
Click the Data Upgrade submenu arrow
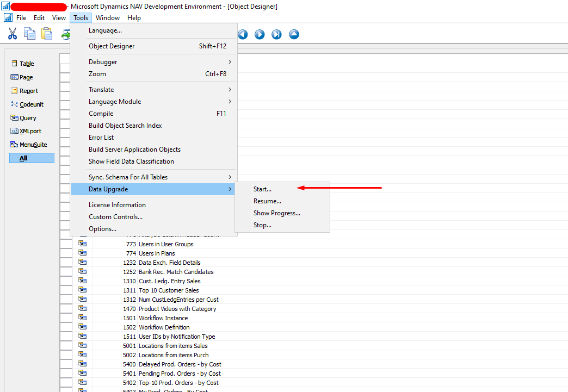(230, 189)
